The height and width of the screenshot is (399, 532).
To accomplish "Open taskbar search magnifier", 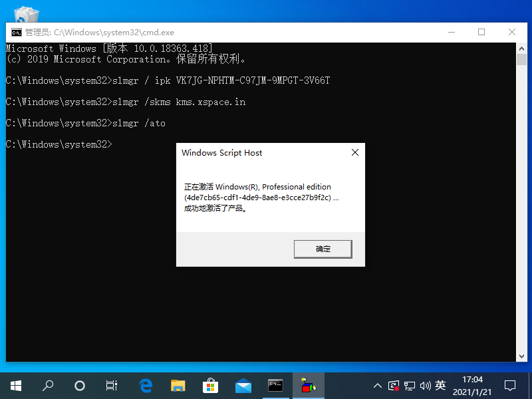I will [x=48, y=385].
